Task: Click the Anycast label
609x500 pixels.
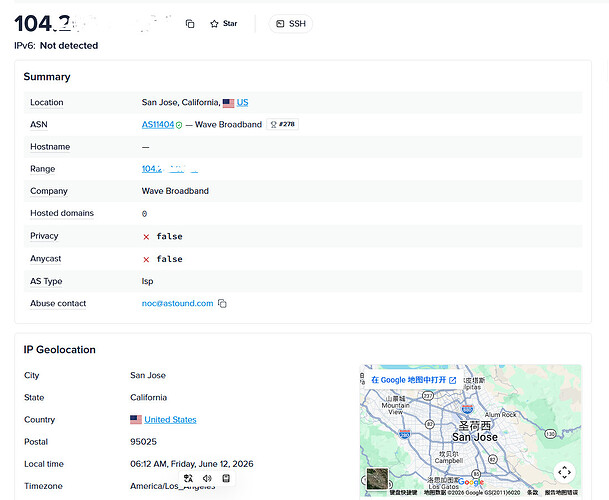Action: pyautogui.click(x=46, y=259)
